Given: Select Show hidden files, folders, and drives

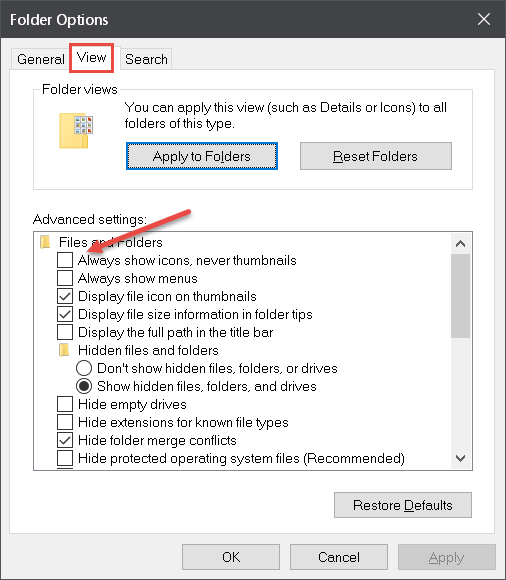Looking at the screenshot, I should [x=84, y=386].
